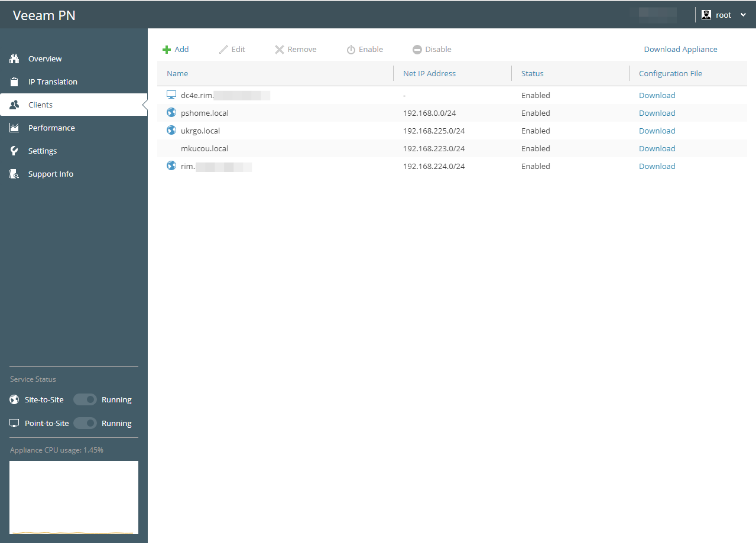
Task: Click the Download Appliance link
Action: click(x=680, y=50)
